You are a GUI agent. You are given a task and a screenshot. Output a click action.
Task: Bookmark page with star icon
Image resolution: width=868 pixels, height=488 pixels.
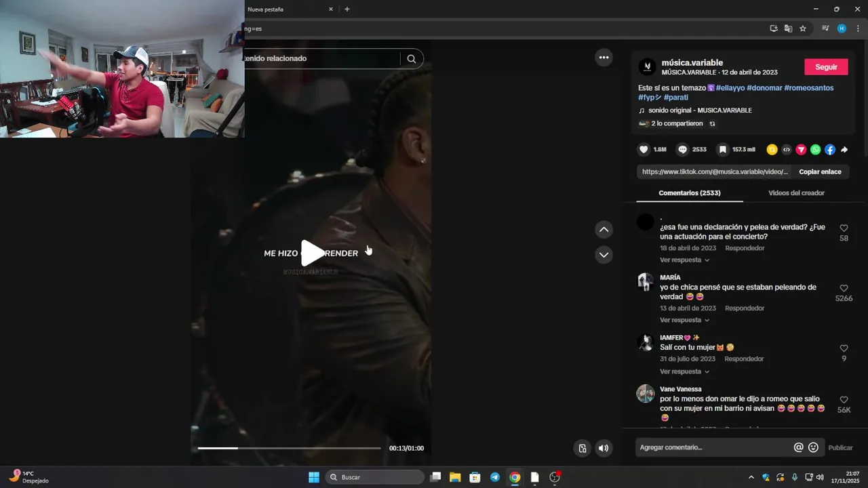803,28
